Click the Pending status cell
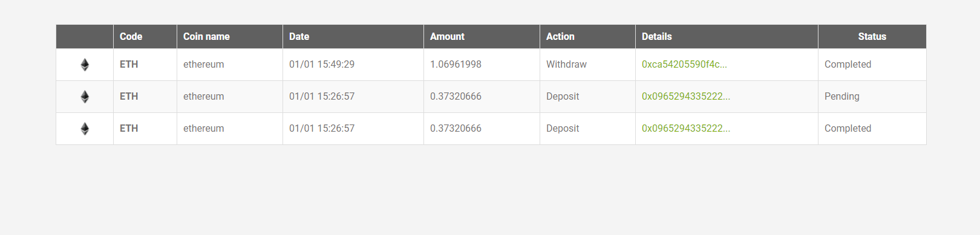Screen dimensions: 980x235 click(841, 96)
